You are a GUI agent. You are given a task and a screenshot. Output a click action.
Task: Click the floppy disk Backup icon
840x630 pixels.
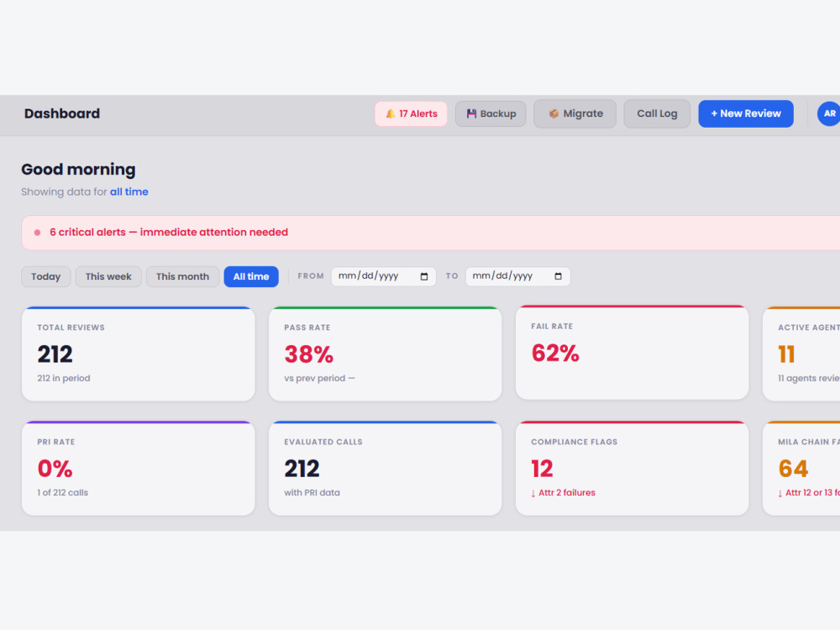[471, 113]
